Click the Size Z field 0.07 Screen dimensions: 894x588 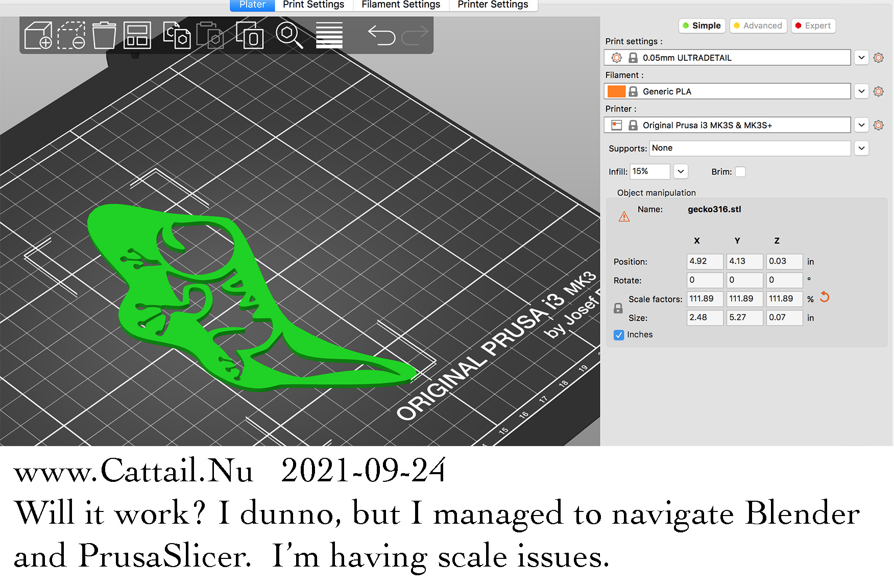tap(784, 317)
